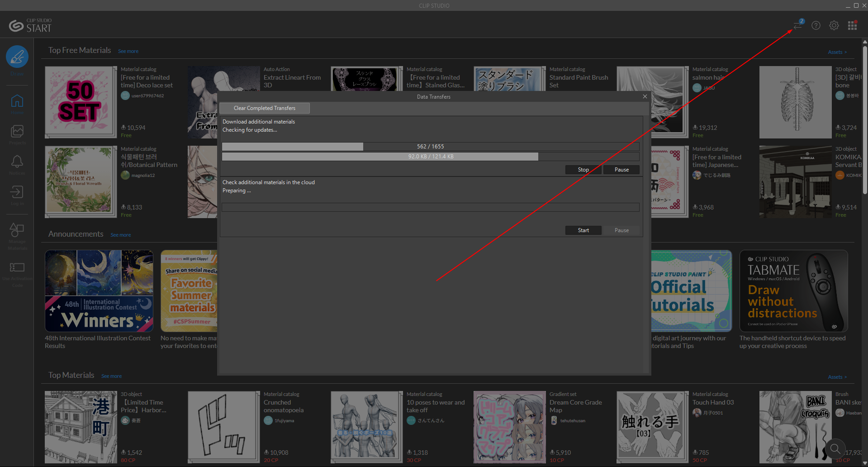Open the Assets link beside Top Materials

[x=837, y=377]
